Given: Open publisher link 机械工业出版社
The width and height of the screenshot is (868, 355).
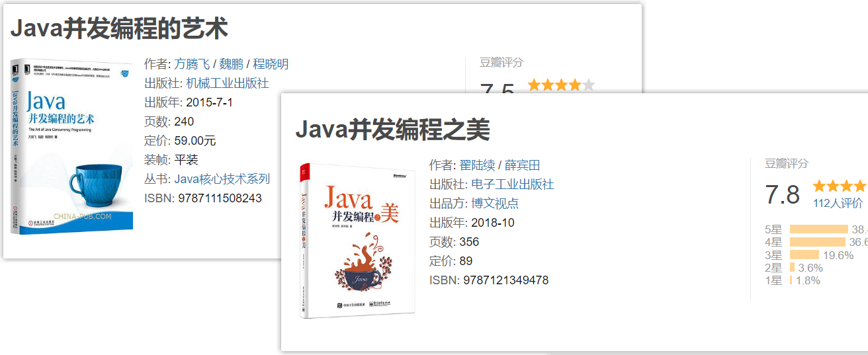Looking at the screenshot, I should (228, 83).
